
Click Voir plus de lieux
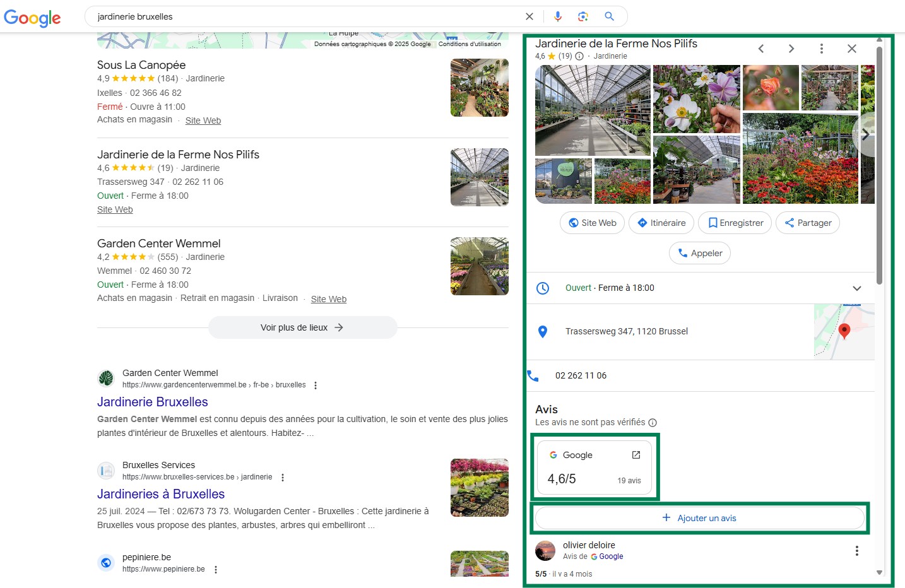point(303,327)
